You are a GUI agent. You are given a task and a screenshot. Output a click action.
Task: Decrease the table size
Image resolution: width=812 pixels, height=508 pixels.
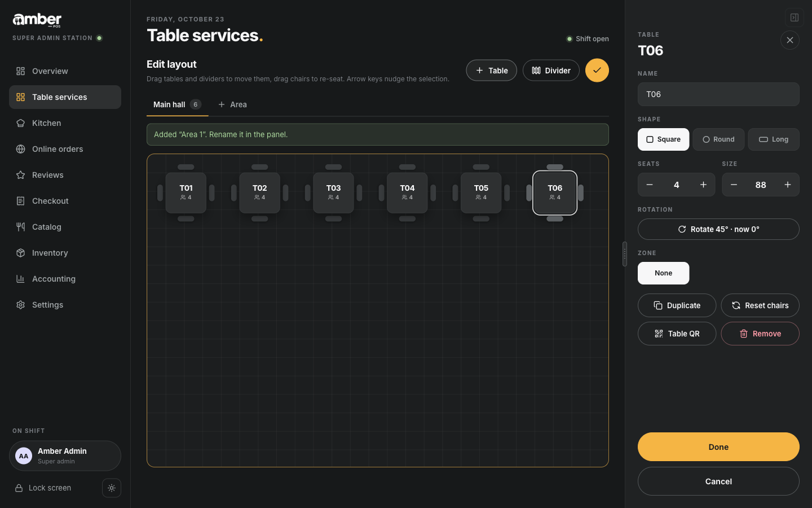coord(734,185)
